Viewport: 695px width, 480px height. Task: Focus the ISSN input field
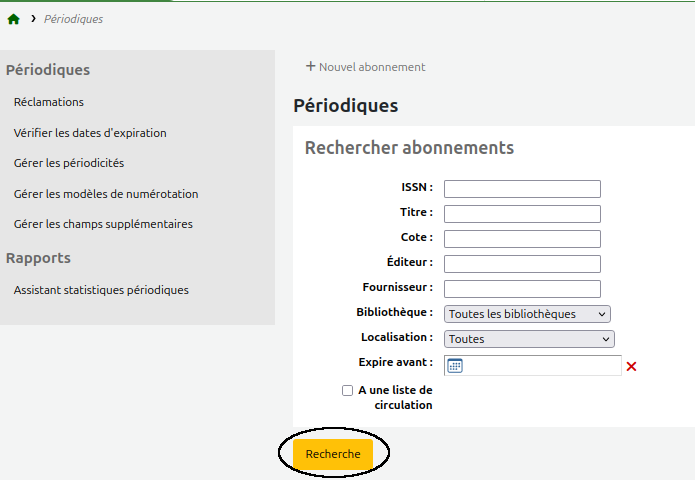point(522,189)
